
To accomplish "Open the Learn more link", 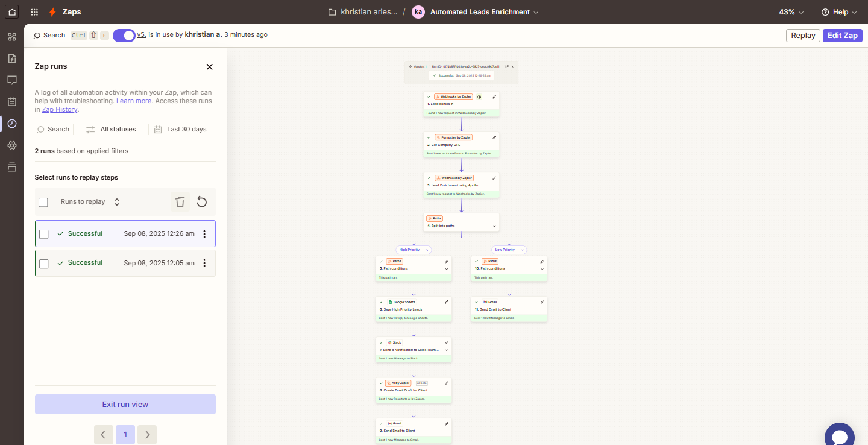I will pyautogui.click(x=134, y=101).
